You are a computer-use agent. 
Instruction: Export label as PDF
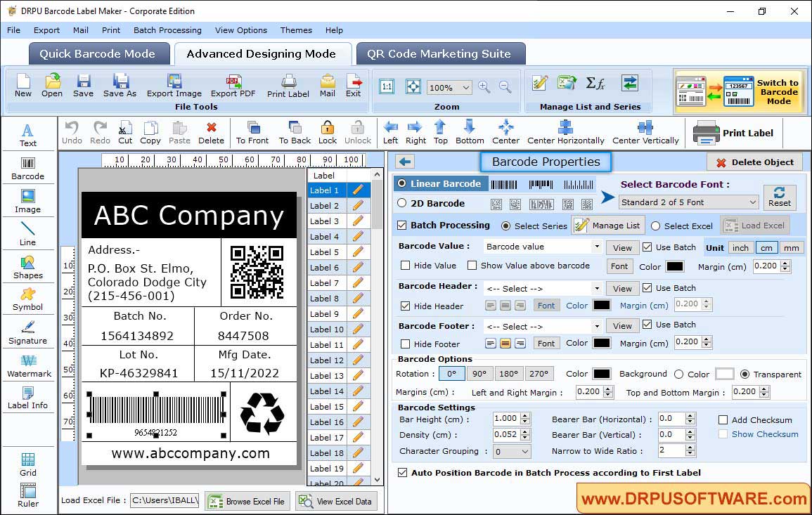[233, 86]
